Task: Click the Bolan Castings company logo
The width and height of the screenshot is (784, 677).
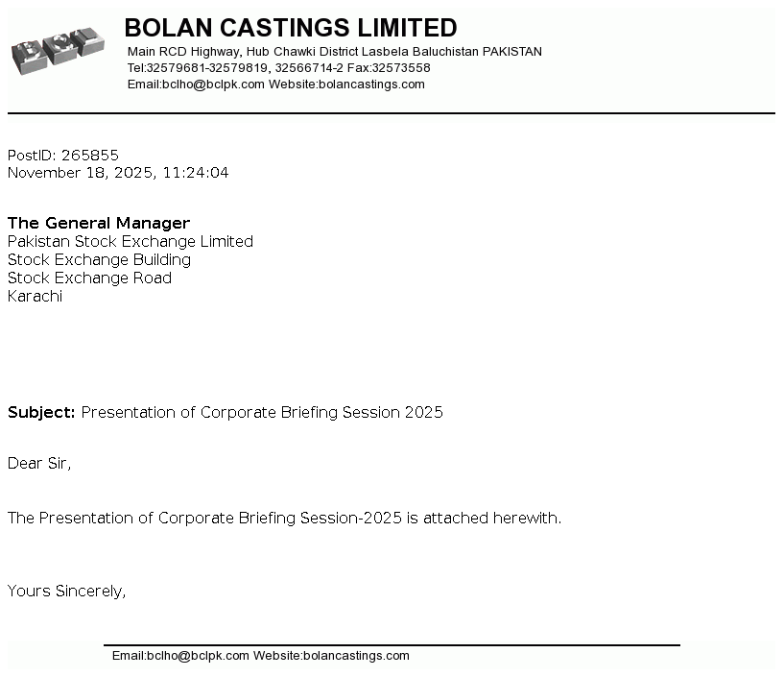Action: (56, 50)
